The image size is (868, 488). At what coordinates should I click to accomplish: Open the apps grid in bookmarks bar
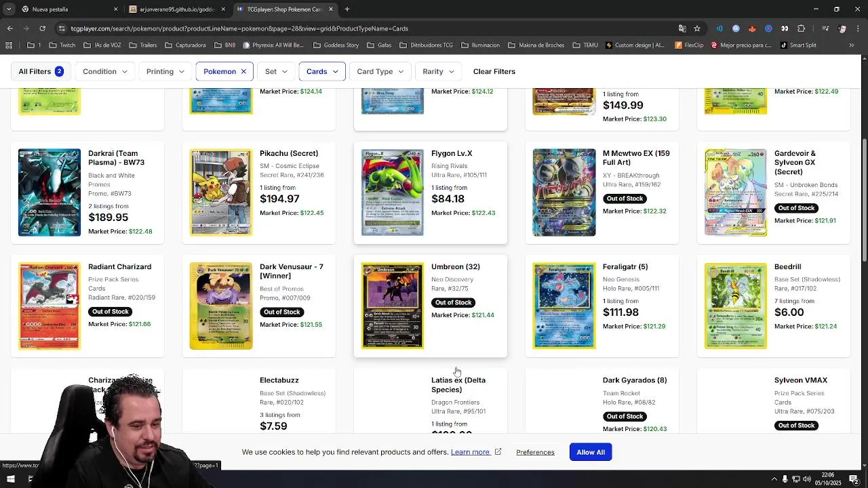pos(9,45)
